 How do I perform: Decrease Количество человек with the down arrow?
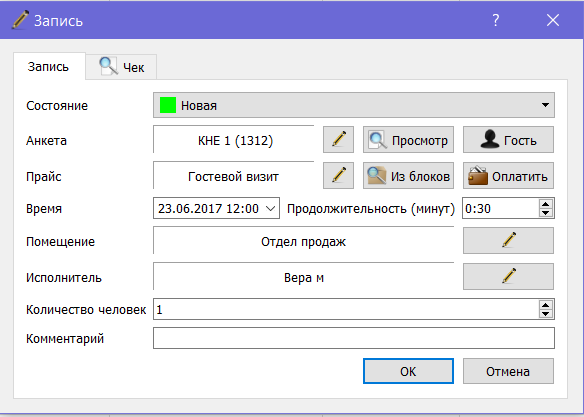coord(546,313)
